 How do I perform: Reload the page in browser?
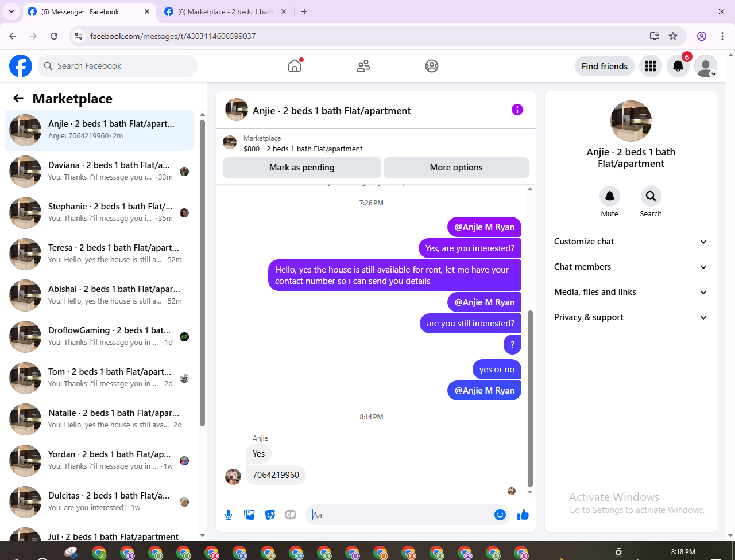pos(54,36)
